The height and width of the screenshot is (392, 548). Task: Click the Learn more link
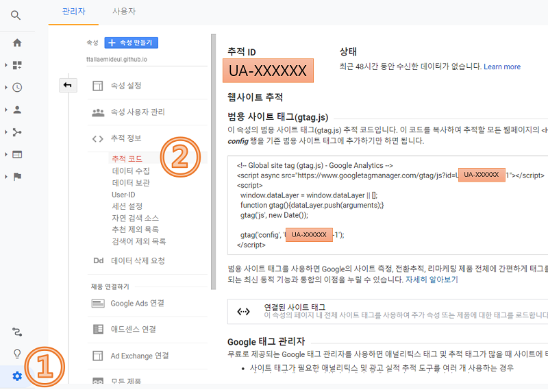point(502,66)
